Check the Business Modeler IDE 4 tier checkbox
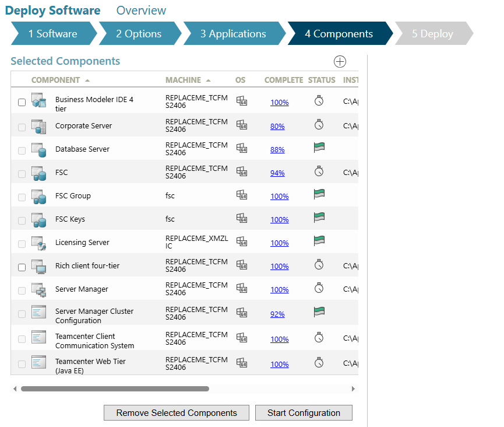The width and height of the screenshot is (504, 427). pos(22,102)
